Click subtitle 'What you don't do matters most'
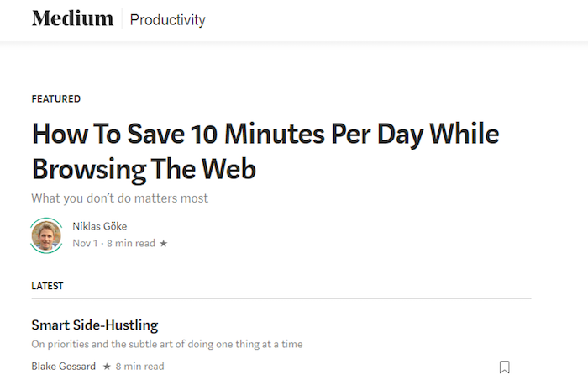 [x=119, y=199]
